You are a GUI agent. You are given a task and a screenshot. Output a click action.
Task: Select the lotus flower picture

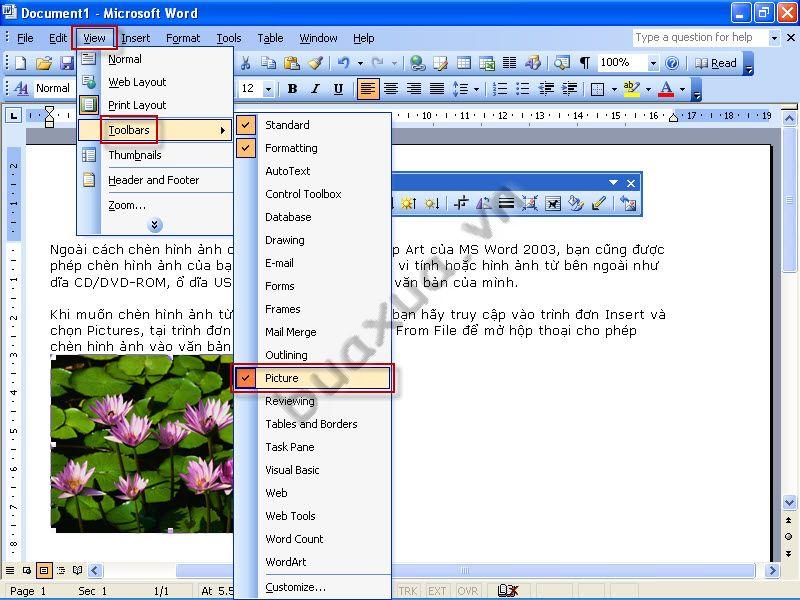click(142, 443)
